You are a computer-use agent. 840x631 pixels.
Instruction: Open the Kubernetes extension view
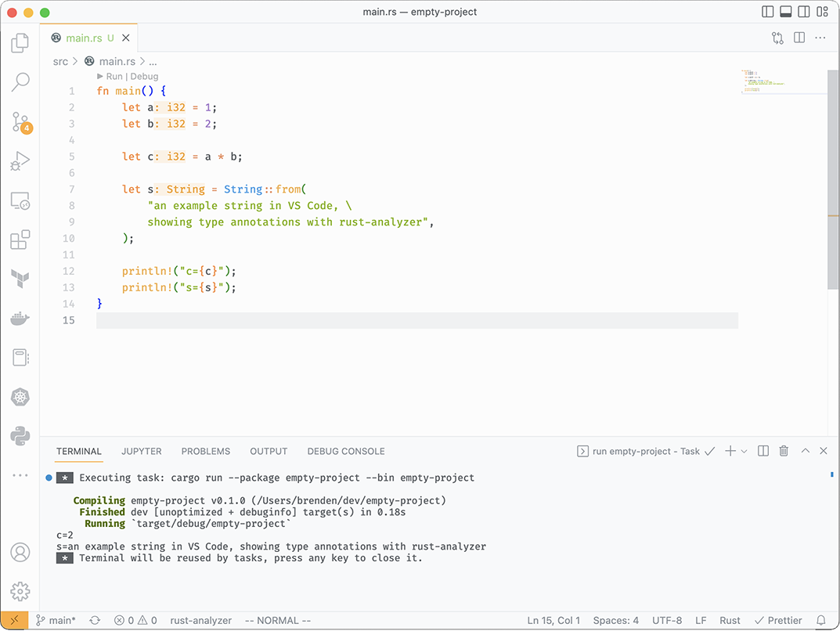coord(20,397)
